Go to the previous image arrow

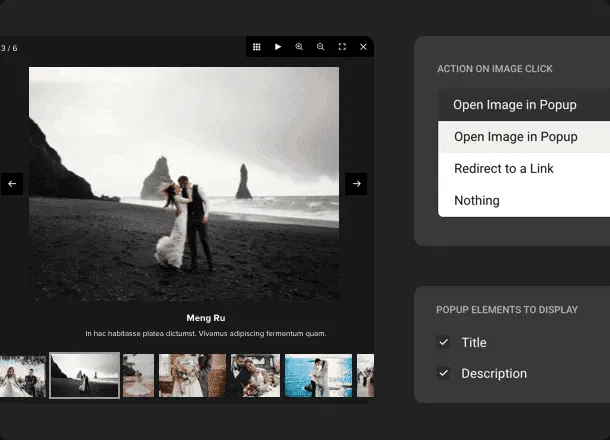[12, 184]
